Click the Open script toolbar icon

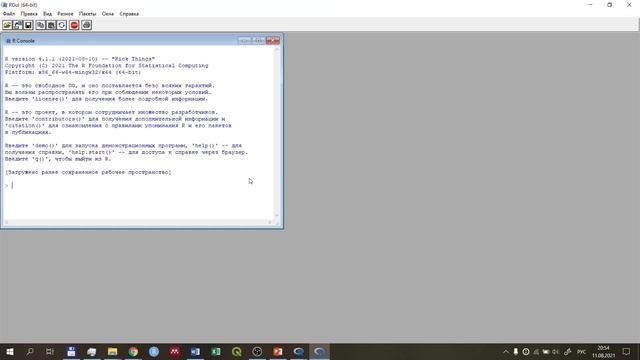(x=7, y=25)
